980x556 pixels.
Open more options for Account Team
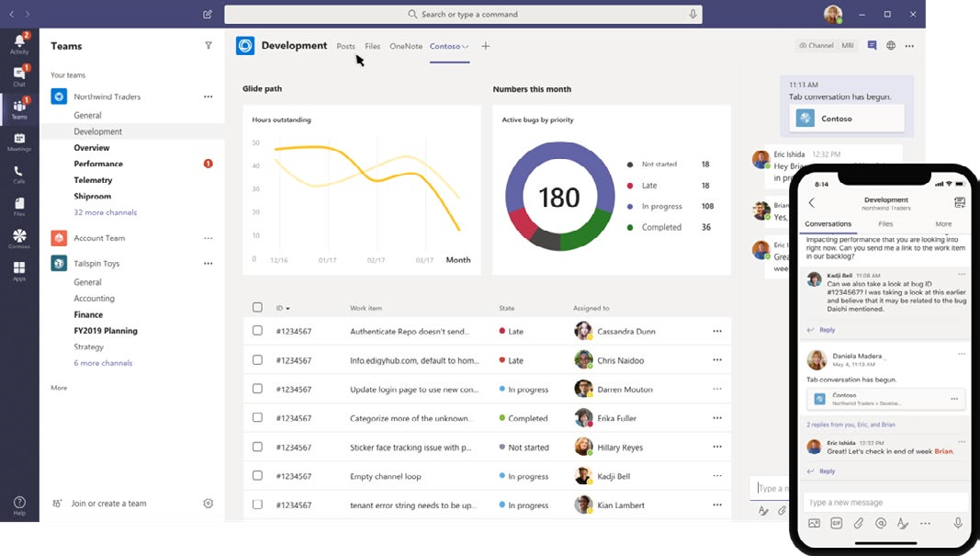point(208,238)
